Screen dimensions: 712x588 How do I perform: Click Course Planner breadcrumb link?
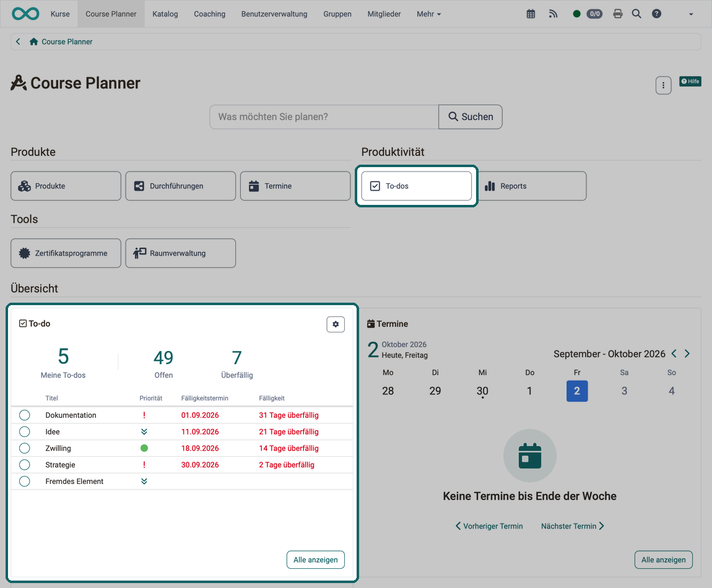(67, 41)
